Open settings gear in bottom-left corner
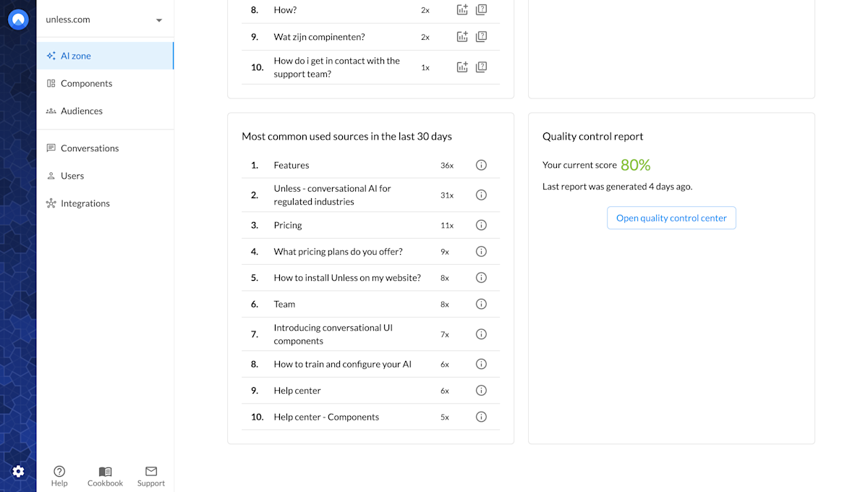868x492 pixels. pyautogui.click(x=18, y=472)
